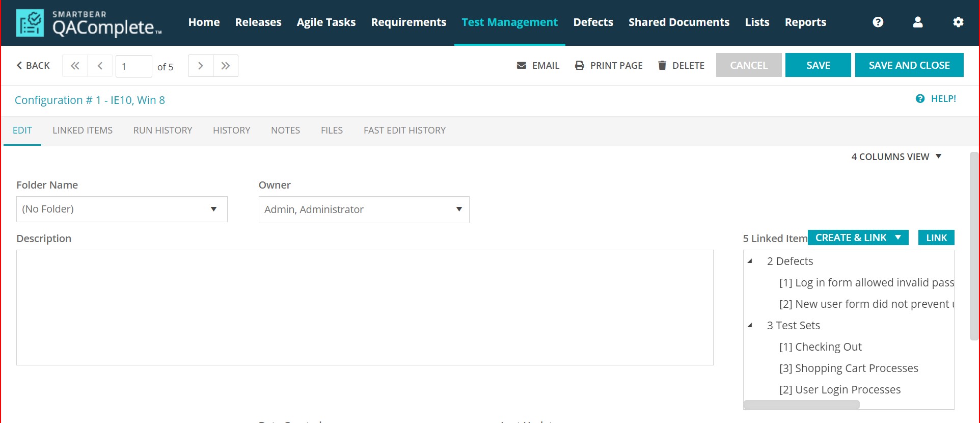Email this configuration
Viewport: 980px width, 423px height.
(x=538, y=66)
